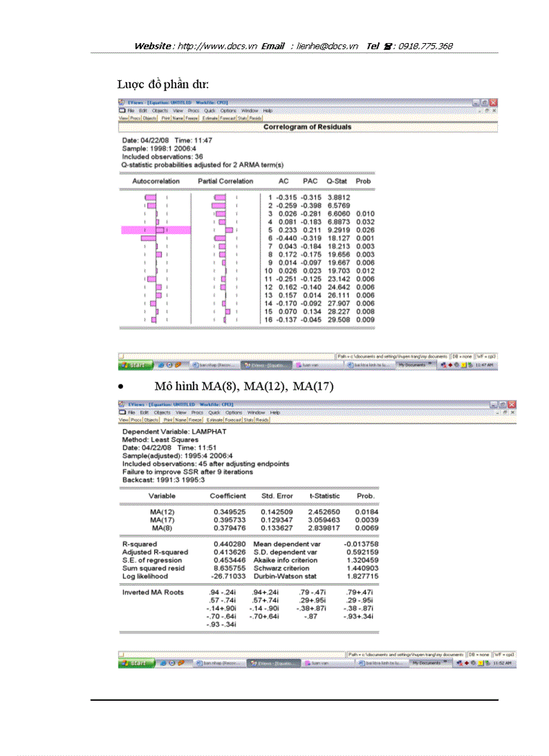Open Options menu in the LAMPHAT equation window
Screen dimensions: 549x756
pyautogui.click(x=233, y=412)
